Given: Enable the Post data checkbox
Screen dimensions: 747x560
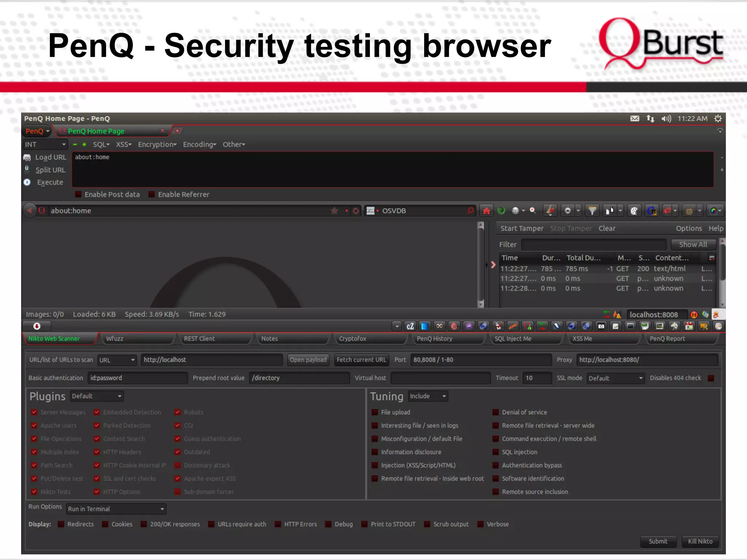Looking at the screenshot, I should tap(78, 195).
